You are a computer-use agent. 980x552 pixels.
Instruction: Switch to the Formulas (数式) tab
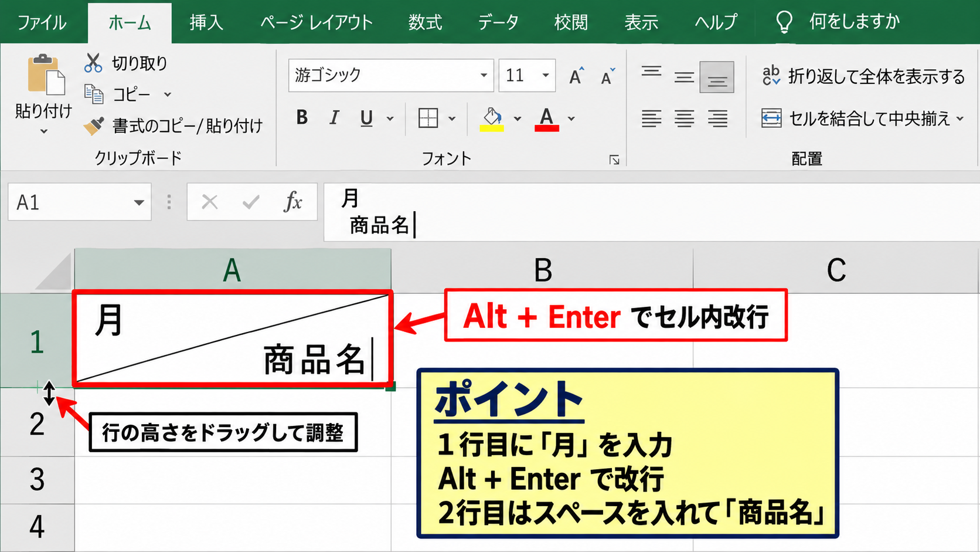(426, 22)
